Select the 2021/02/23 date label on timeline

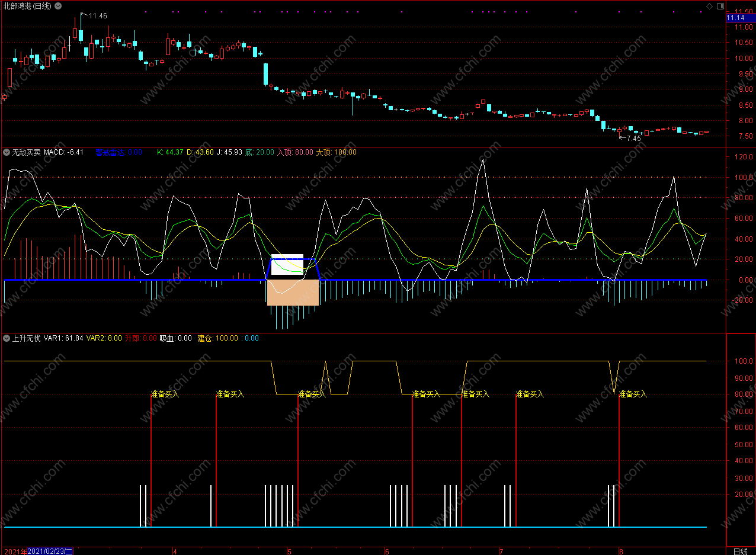50,551
